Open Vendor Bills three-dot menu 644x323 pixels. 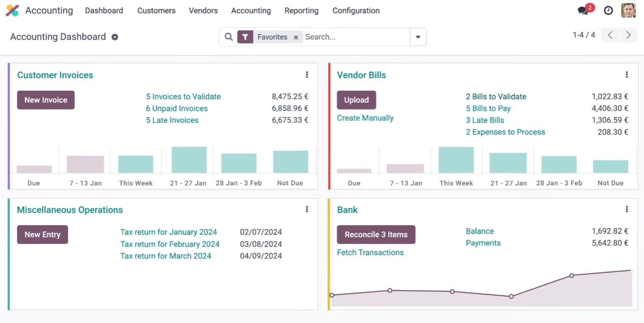[627, 75]
